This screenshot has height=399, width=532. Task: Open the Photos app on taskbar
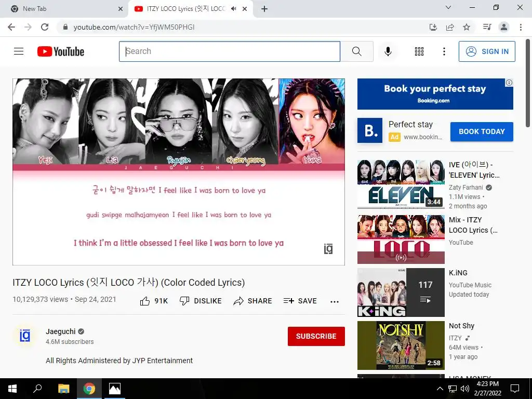115,389
